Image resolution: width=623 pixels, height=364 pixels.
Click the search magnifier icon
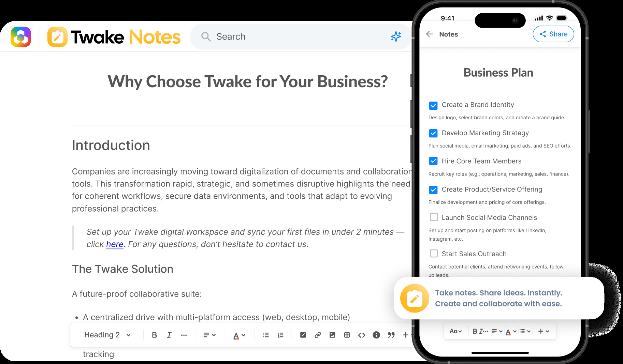[206, 36]
